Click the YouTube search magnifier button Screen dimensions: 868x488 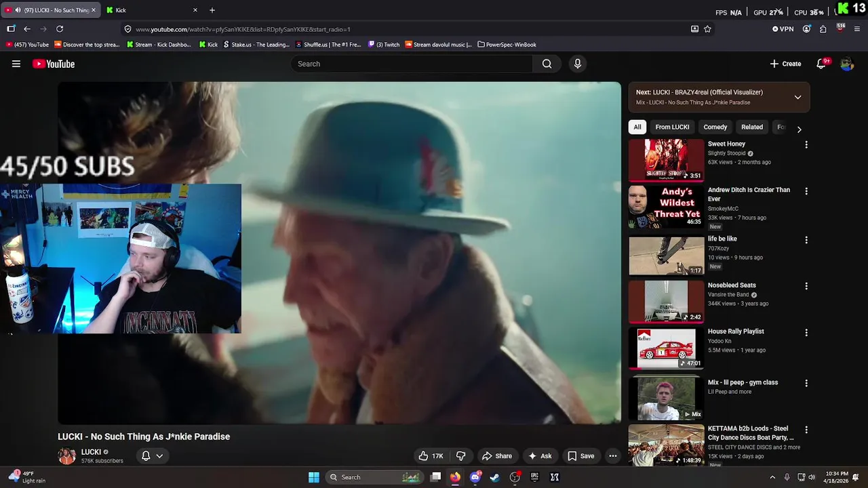pyautogui.click(x=547, y=64)
